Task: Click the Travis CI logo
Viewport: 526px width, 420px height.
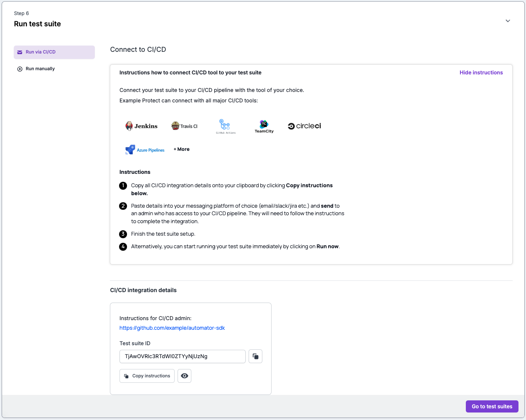Action: pyautogui.click(x=184, y=126)
